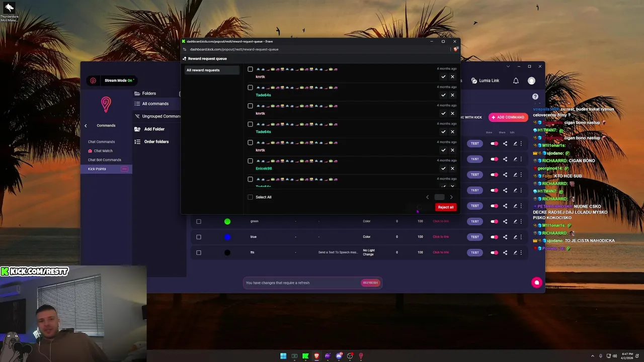
Task: Open Chat Match in Lumia sidebar
Action: (x=101, y=151)
